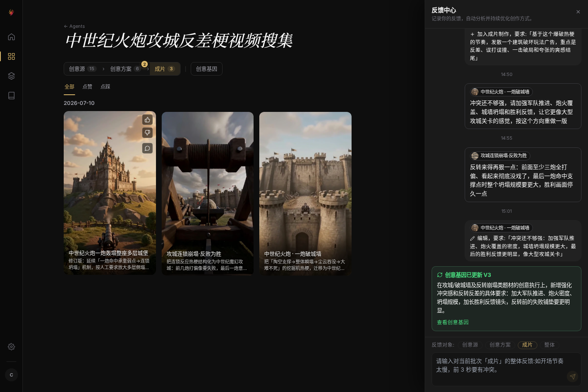The width and height of the screenshot is (588, 392).
Task: Set feedback target to 创意源
Action: click(x=470, y=345)
